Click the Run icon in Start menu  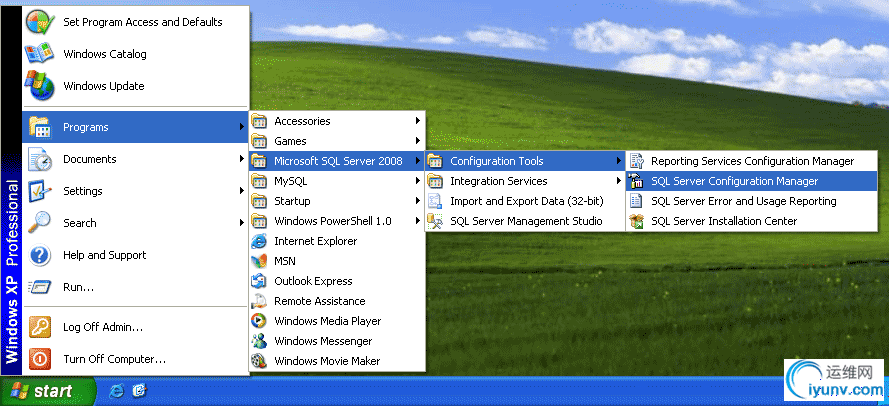(x=40, y=287)
